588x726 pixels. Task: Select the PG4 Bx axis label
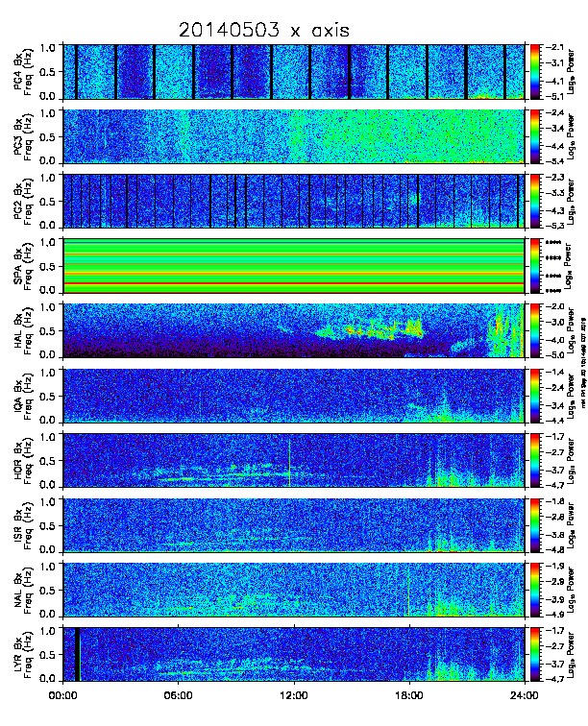coord(18,72)
